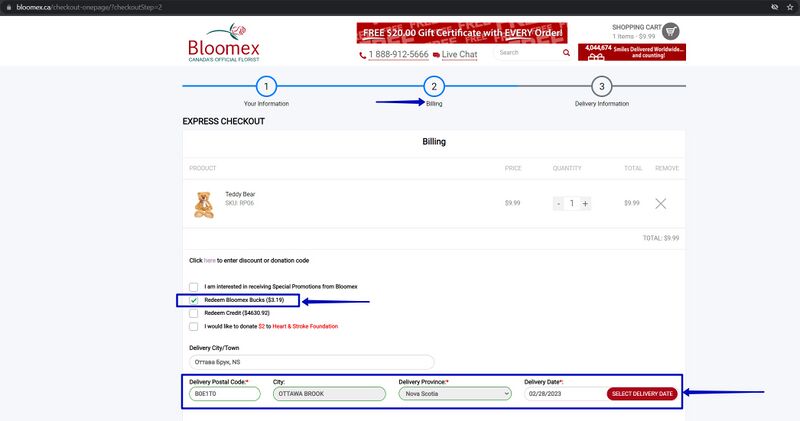Increase Teddy Bear quantity with plus
This screenshot has width=800, height=421.
pos(585,204)
